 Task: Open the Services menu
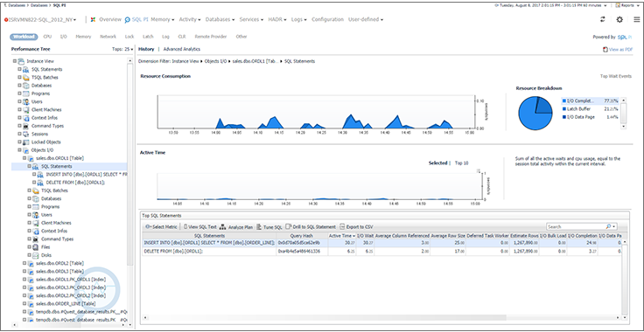click(x=251, y=19)
